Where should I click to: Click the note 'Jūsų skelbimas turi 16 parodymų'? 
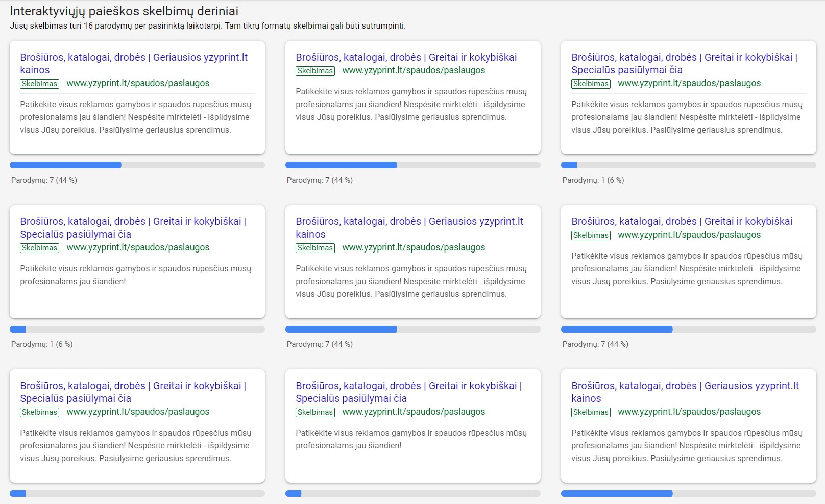[x=71, y=26]
